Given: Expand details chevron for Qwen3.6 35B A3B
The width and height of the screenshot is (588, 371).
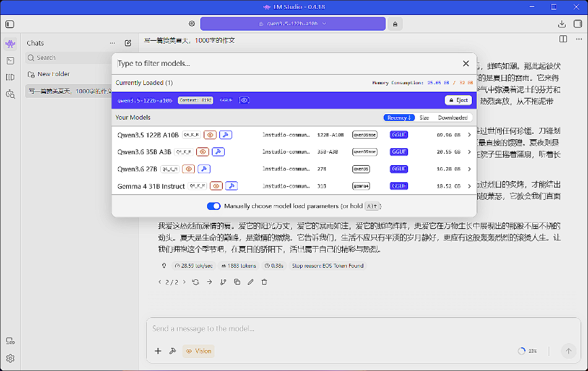Looking at the screenshot, I should tap(469, 152).
